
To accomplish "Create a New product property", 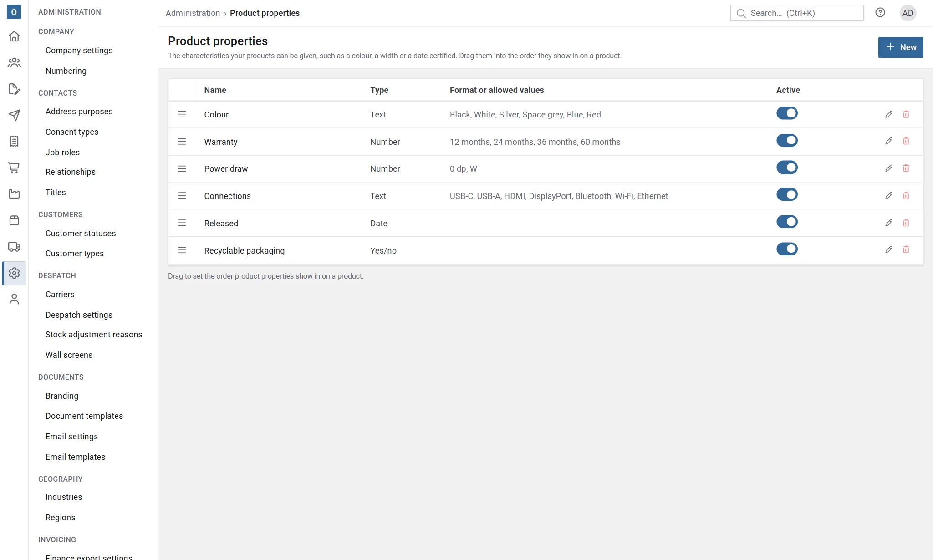I will click(900, 47).
